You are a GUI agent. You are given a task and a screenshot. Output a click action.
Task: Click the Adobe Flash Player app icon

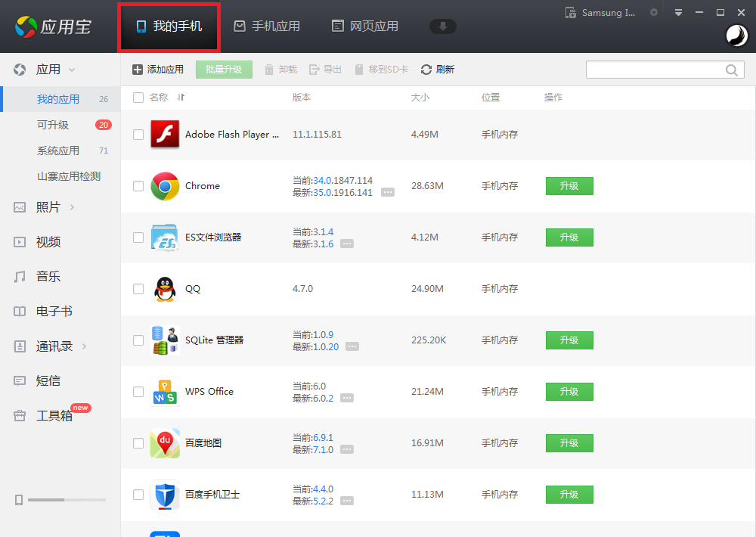coord(165,134)
